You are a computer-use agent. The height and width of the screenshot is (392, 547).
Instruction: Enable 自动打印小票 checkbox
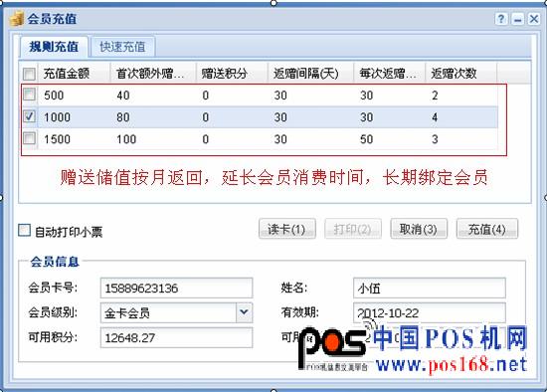pos(25,231)
